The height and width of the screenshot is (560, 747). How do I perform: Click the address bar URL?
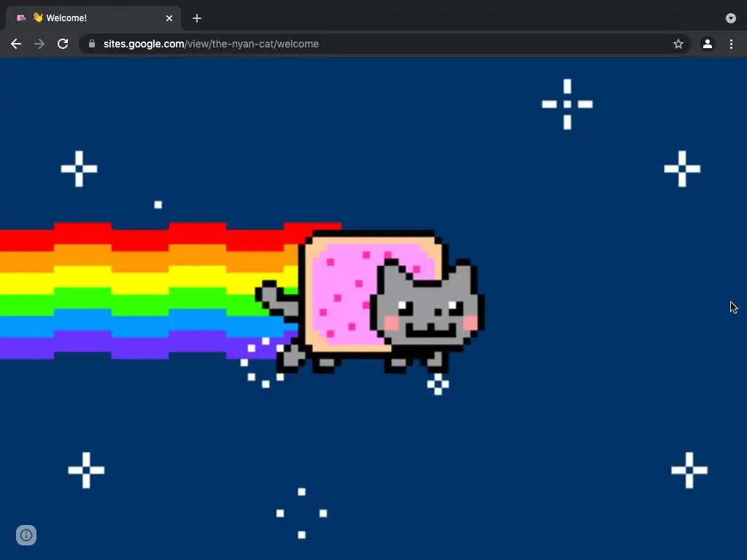click(211, 44)
